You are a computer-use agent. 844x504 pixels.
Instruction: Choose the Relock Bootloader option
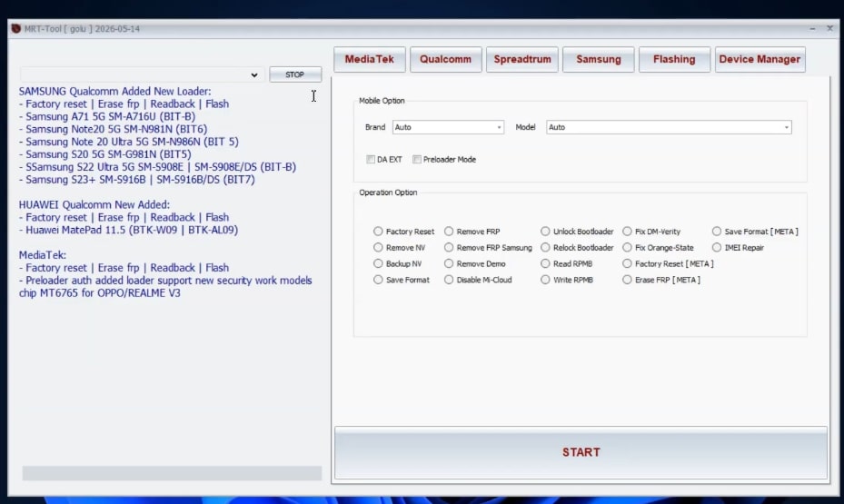(x=545, y=247)
